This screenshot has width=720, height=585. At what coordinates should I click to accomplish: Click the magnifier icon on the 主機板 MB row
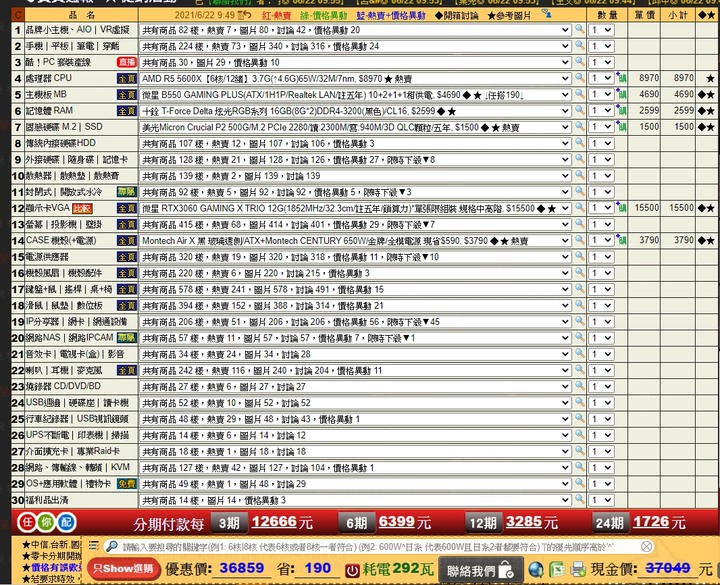pos(579,94)
